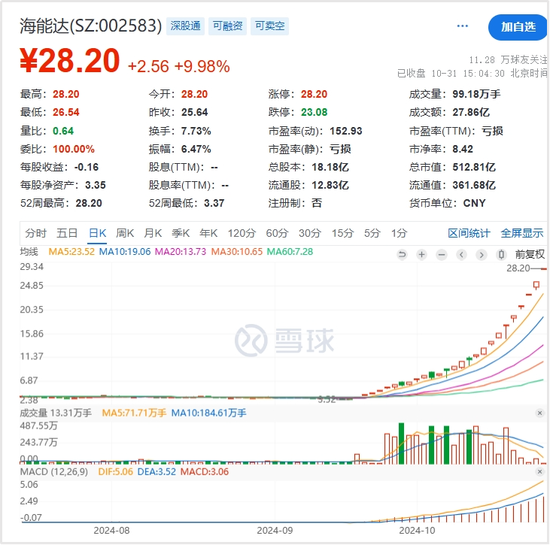Move chart left with left arrow
This screenshot has height=545, width=550.
click(462, 254)
